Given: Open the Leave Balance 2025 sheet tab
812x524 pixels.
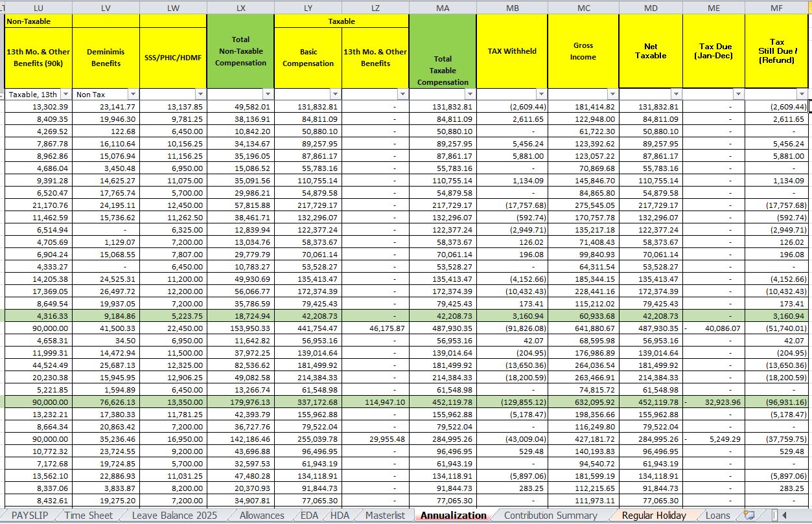Looking at the screenshot, I should pos(175,516).
